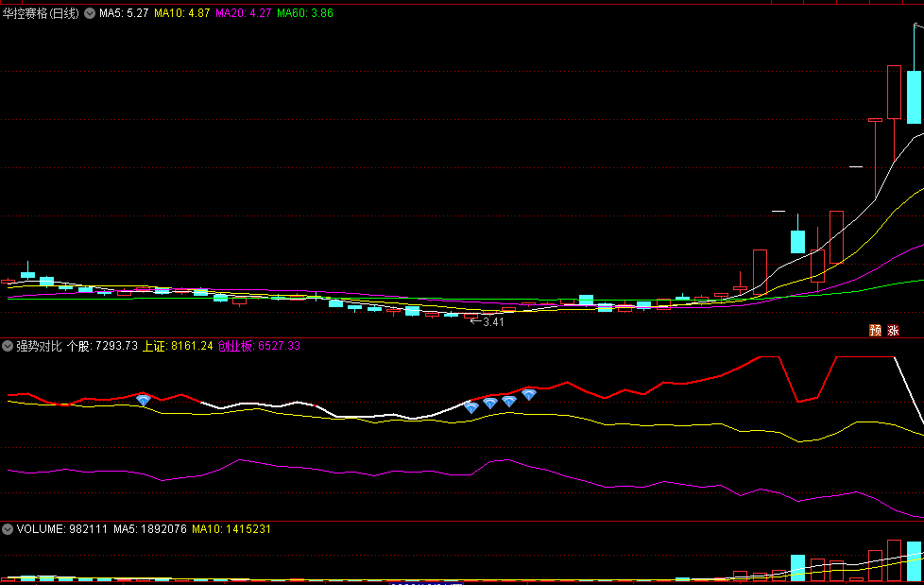
Task: Click the 创业板: 6527.33 reading
Action: [x=259, y=346]
